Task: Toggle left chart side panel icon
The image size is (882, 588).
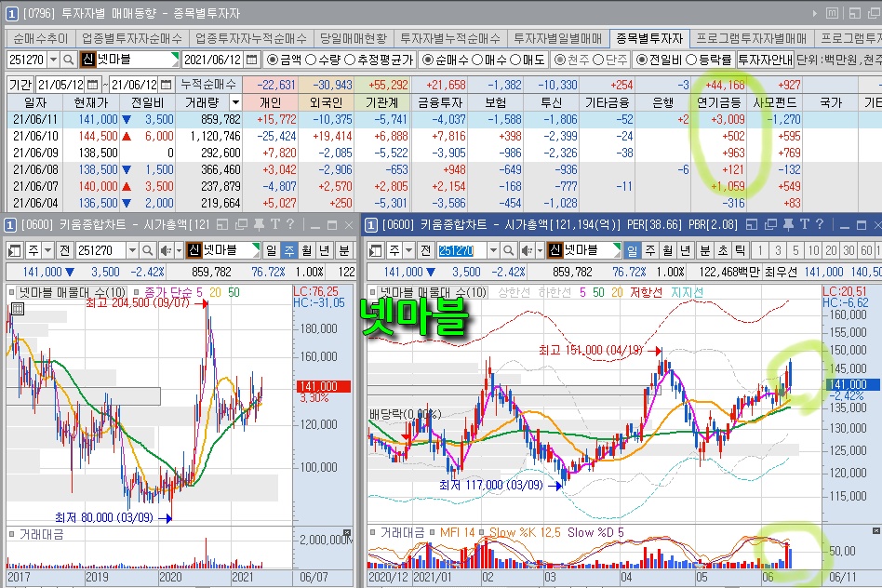Action: point(15,250)
